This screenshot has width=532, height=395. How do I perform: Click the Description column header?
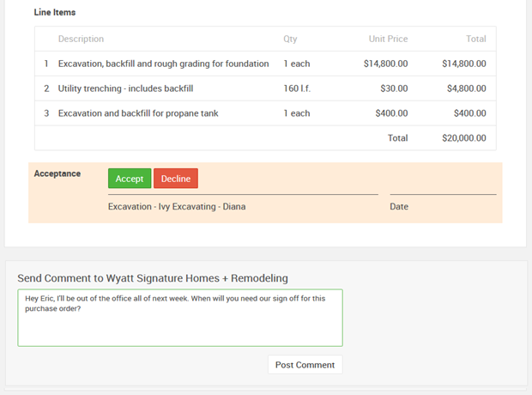pos(81,39)
